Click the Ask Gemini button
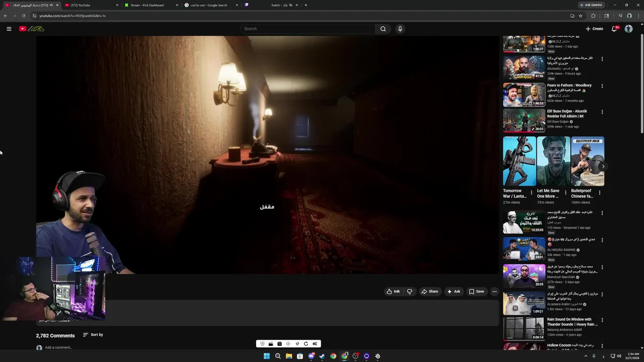The image size is (644, 362). click(x=591, y=5)
